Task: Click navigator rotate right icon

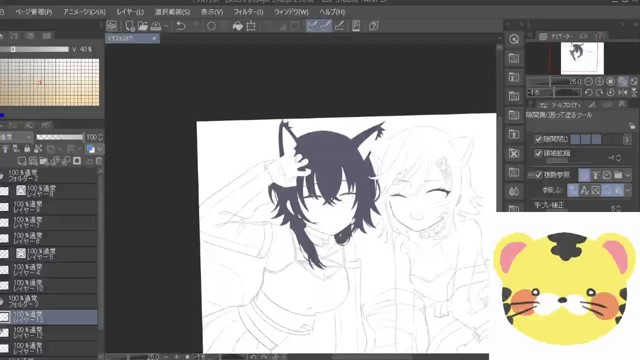Action: click(599, 93)
